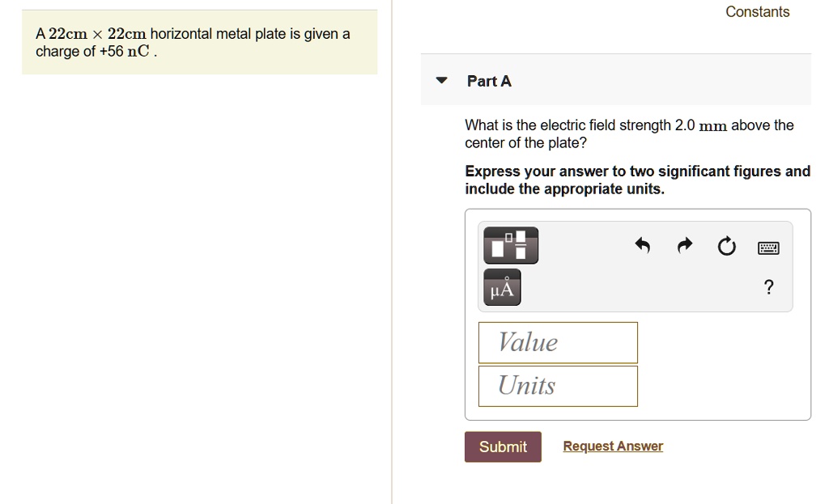829x504 pixels.
Task: Click the answer entry toolbar area
Action: click(635, 265)
